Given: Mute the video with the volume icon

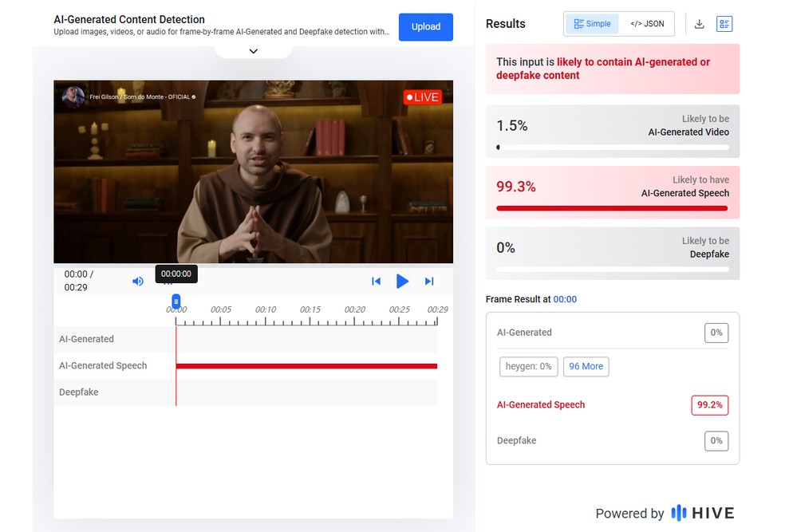Looking at the screenshot, I should pyautogui.click(x=138, y=281).
